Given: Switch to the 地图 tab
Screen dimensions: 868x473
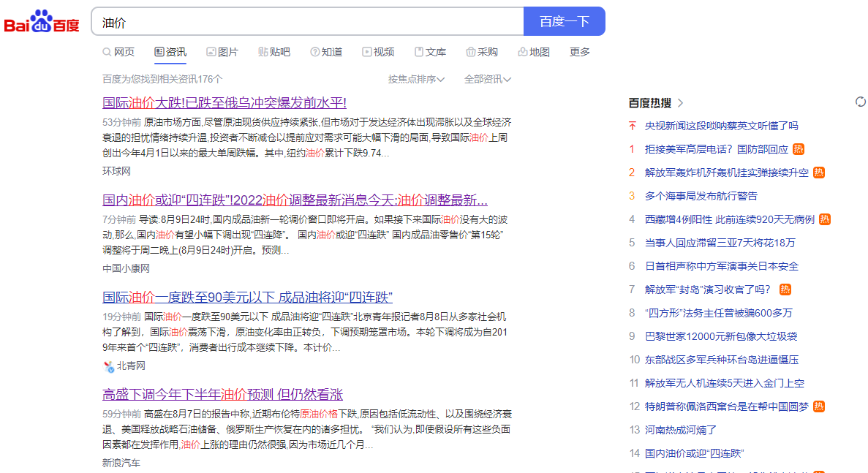Looking at the screenshot, I should (x=534, y=52).
